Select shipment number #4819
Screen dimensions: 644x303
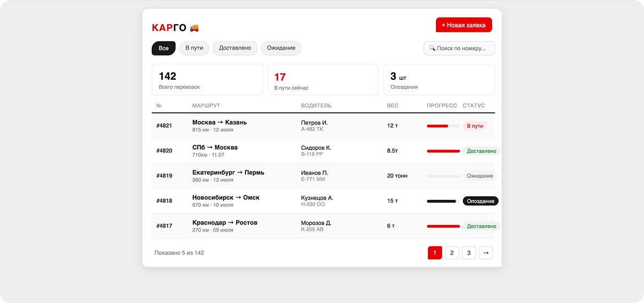(164, 176)
